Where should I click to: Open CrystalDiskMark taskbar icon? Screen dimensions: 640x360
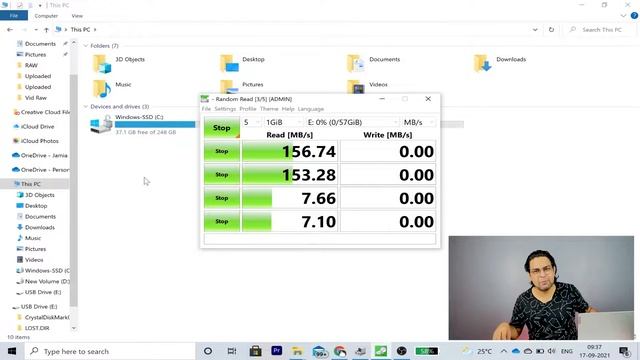(x=381, y=351)
